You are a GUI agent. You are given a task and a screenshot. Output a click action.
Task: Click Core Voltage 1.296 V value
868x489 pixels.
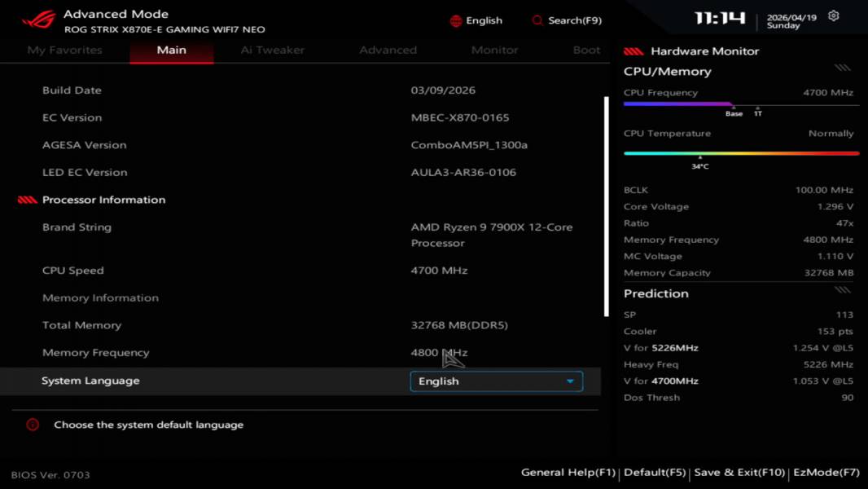tap(835, 206)
